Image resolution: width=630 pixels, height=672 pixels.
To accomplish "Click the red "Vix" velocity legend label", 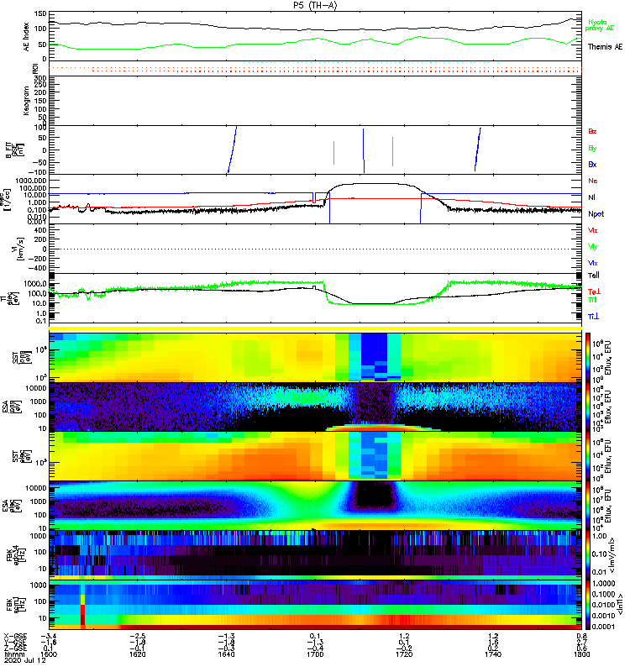I will [592, 230].
